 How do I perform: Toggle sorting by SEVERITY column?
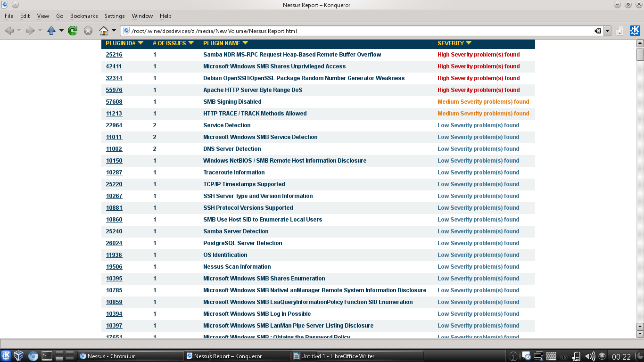coord(468,43)
